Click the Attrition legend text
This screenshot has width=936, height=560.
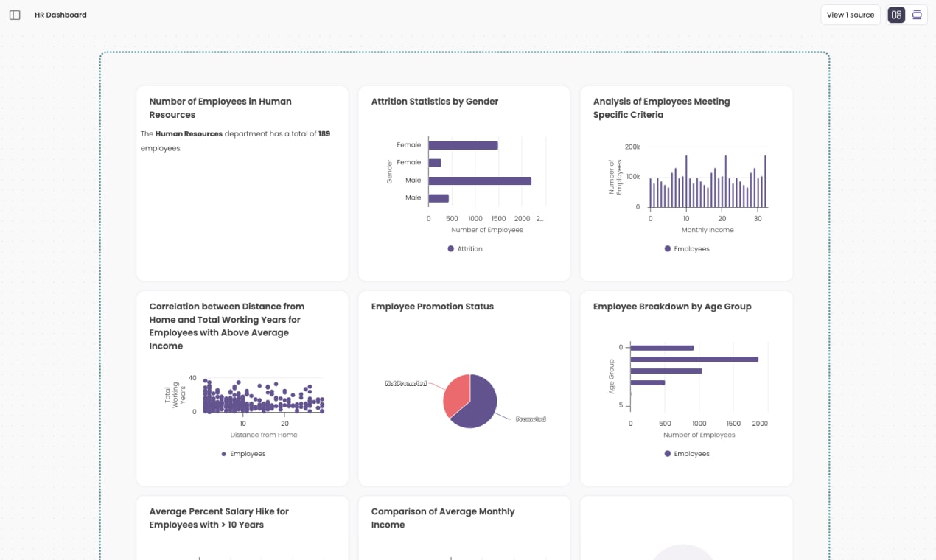[x=469, y=249]
